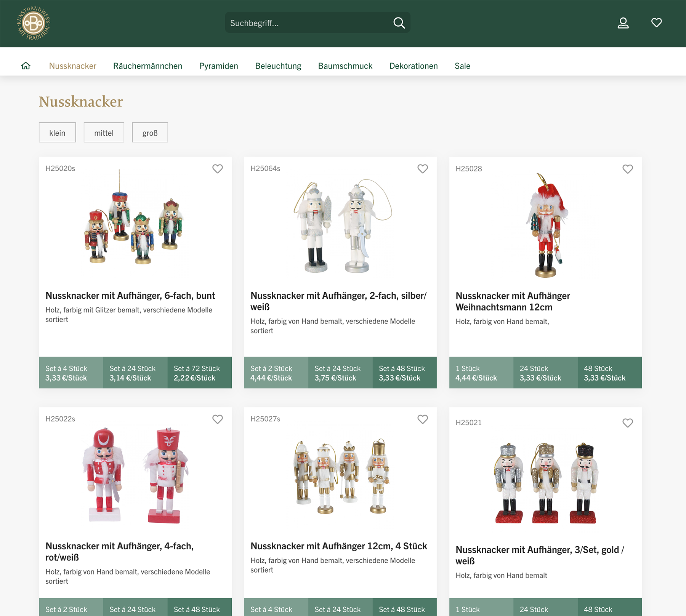686x616 pixels.
Task: Click the search magnifier icon
Action: (399, 23)
